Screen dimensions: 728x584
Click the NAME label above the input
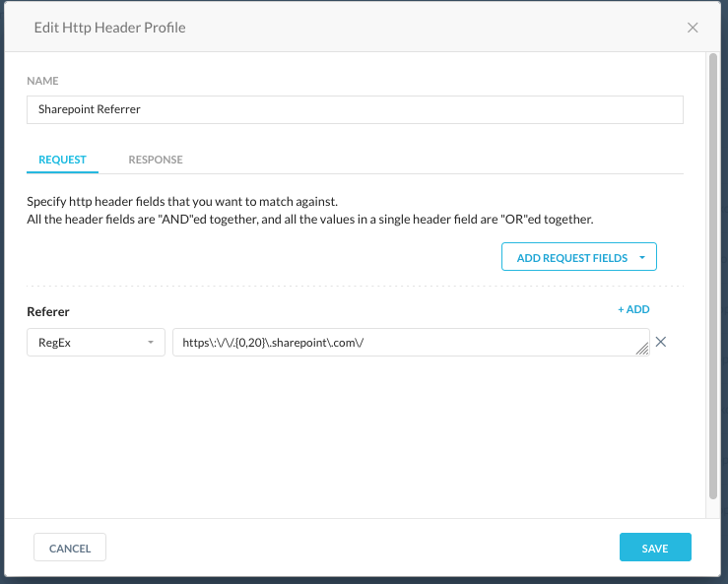pyautogui.click(x=42, y=81)
